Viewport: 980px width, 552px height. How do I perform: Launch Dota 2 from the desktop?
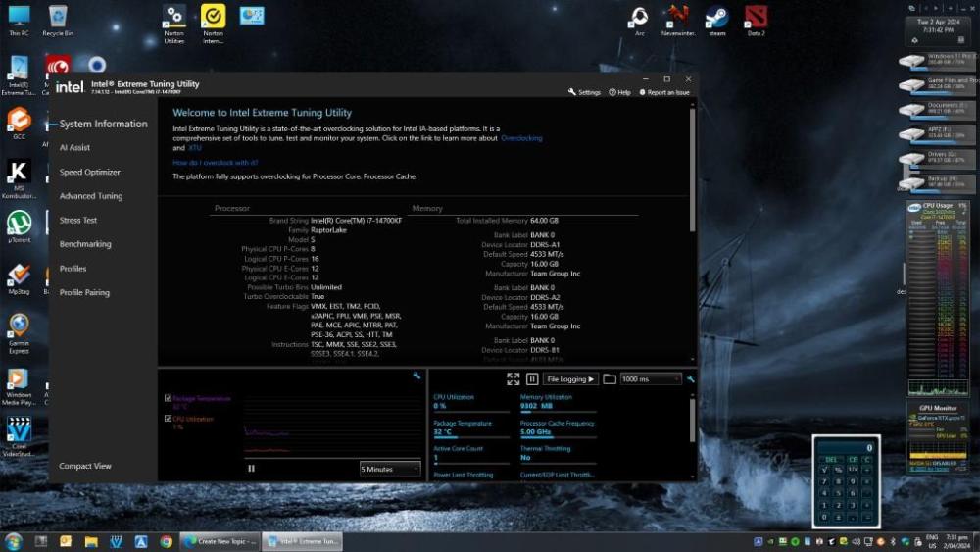pos(756,21)
